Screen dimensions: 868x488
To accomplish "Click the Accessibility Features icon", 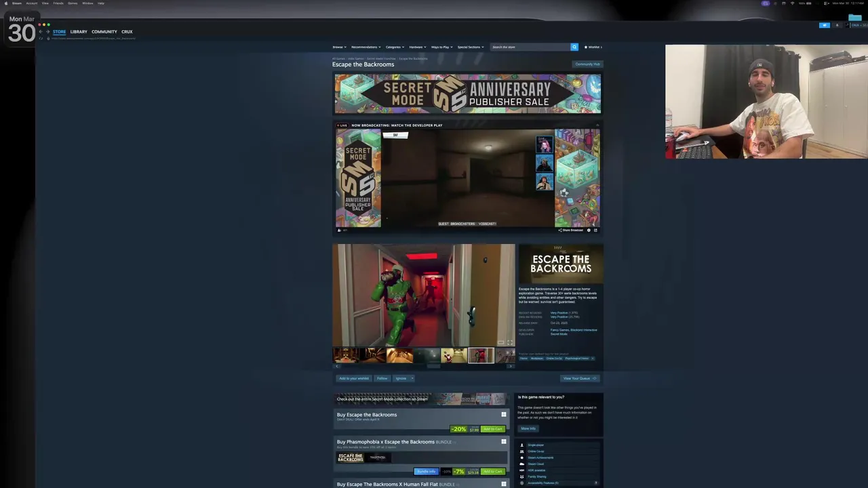I will point(522,483).
